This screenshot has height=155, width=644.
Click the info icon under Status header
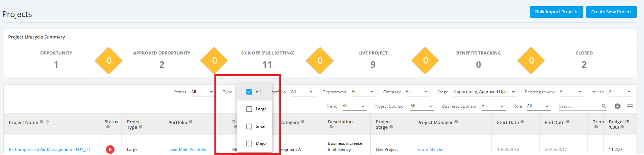point(108,127)
